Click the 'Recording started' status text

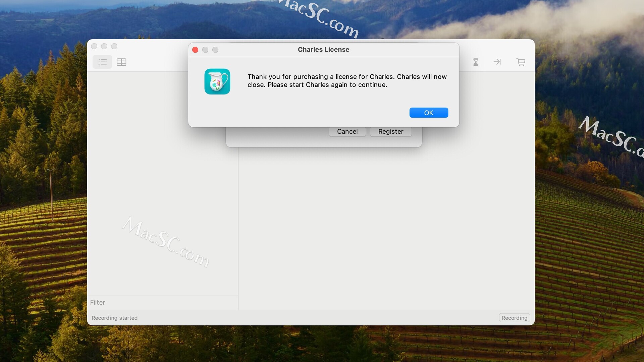coord(114,318)
